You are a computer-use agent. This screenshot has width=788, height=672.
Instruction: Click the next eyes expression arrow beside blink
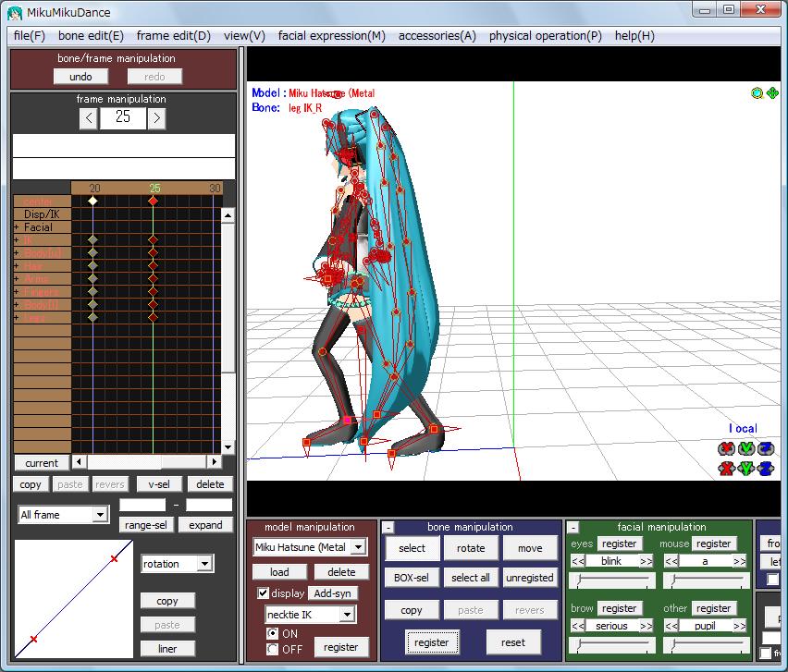pos(646,561)
